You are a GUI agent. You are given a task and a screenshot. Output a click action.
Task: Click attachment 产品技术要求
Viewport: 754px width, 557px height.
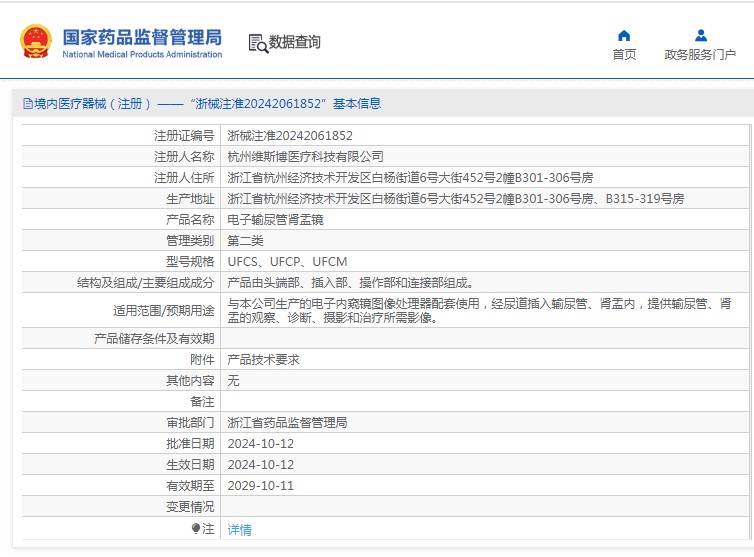(x=263, y=359)
